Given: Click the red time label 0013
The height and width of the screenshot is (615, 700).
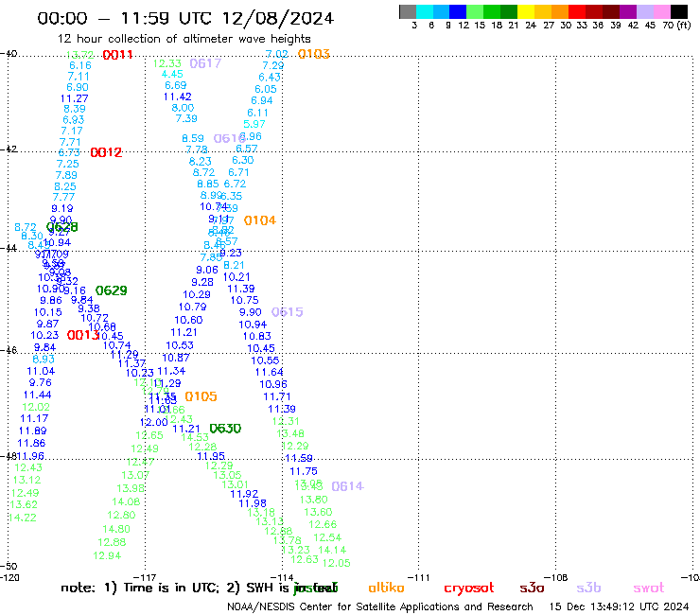Looking at the screenshot, I should pos(82,335).
